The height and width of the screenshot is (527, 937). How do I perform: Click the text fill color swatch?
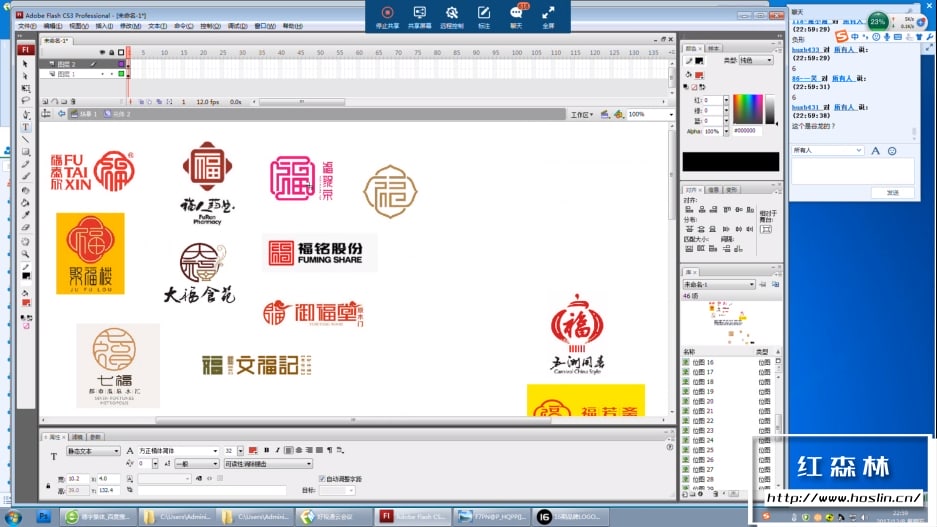252,451
